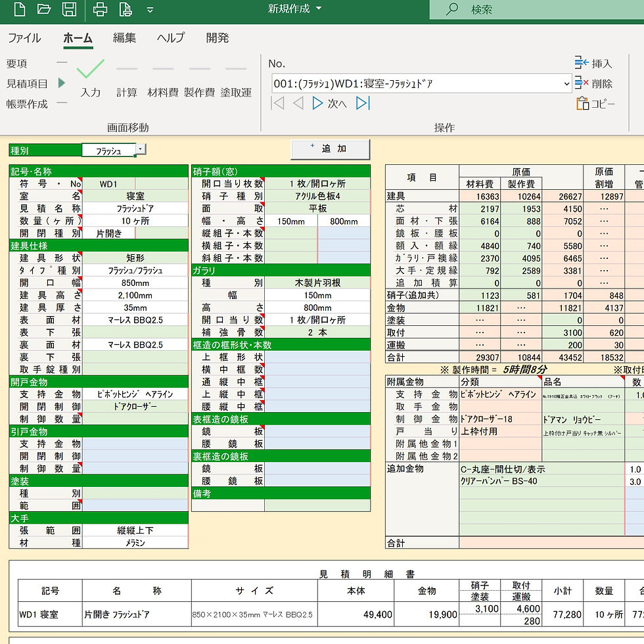Click the 備考 input cell

tap(317, 505)
